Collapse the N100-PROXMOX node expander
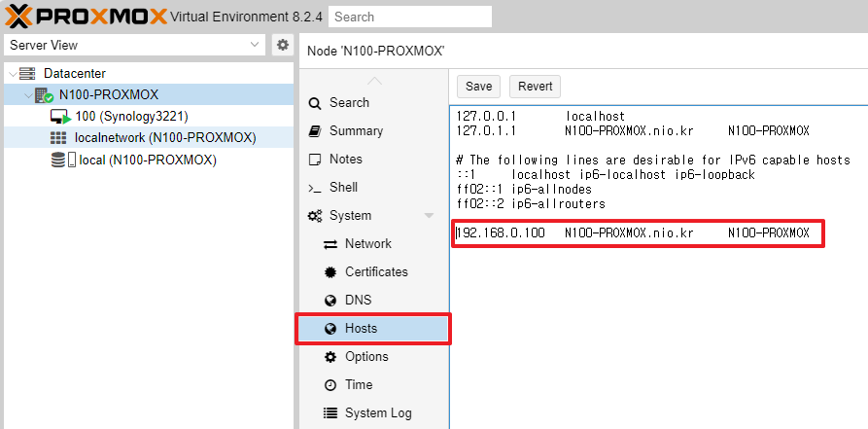The image size is (868, 429). click(x=28, y=95)
